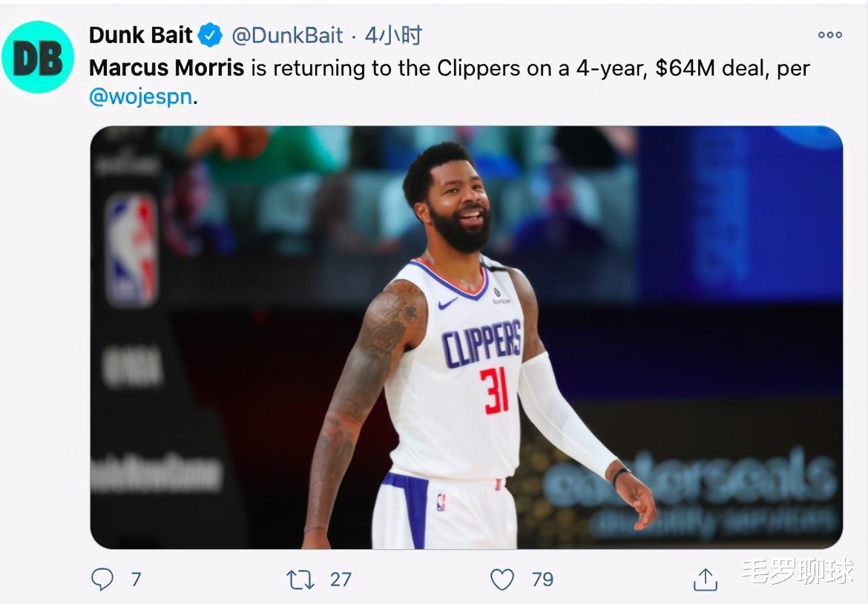Open the Clippers player photo
Image resolution: width=868 pixels, height=604 pixels.
tap(466, 337)
